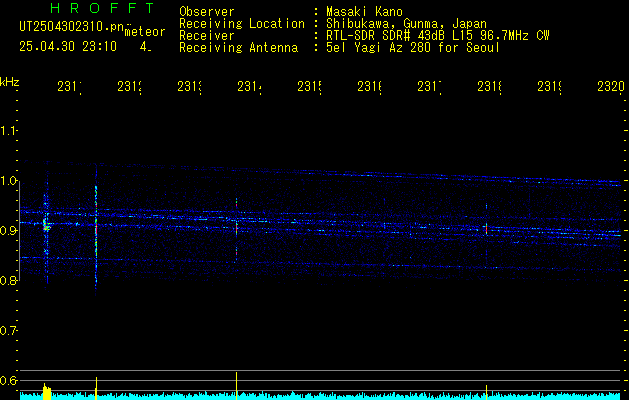Click the first time marker 2311
This screenshot has width=629, height=400.
coord(69,86)
